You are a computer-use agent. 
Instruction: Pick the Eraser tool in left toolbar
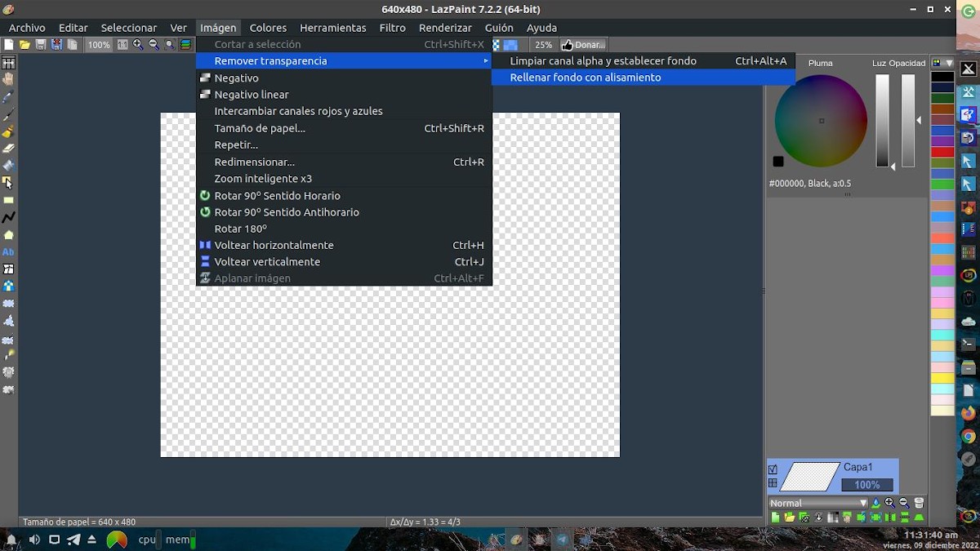coord(8,149)
